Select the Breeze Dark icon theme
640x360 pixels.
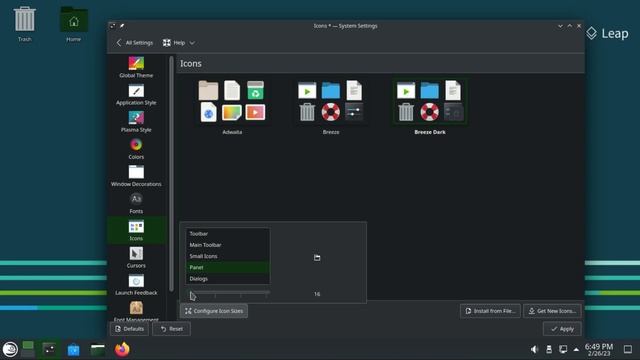[x=430, y=107]
